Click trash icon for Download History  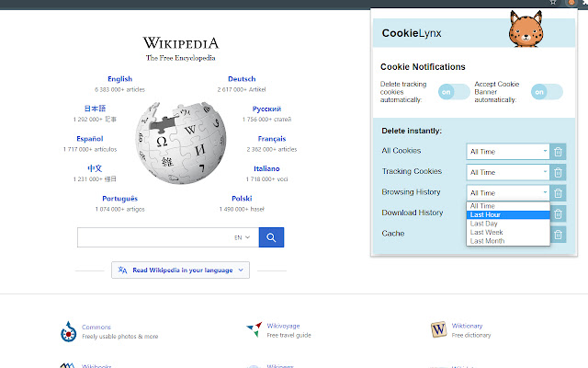[559, 213]
